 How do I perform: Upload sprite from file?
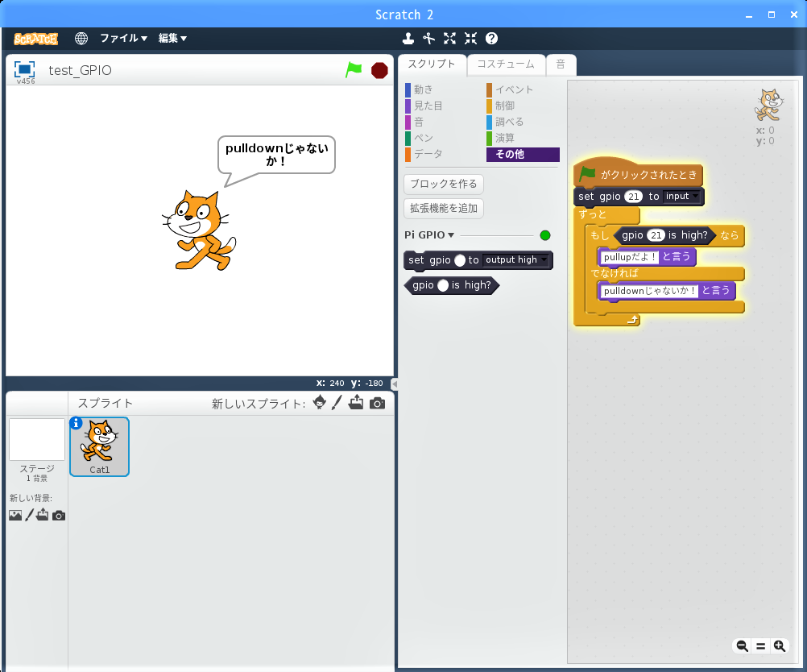(356, 403)
